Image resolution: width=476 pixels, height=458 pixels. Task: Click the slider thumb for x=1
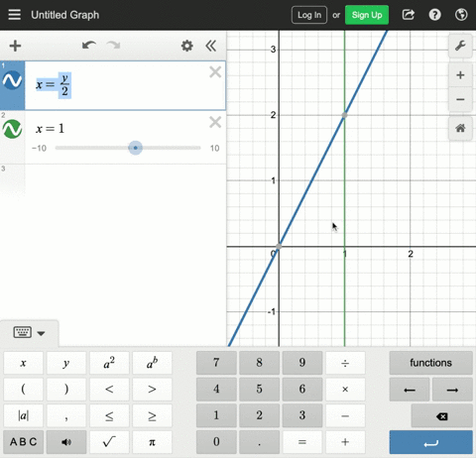(x=135, y=148)
